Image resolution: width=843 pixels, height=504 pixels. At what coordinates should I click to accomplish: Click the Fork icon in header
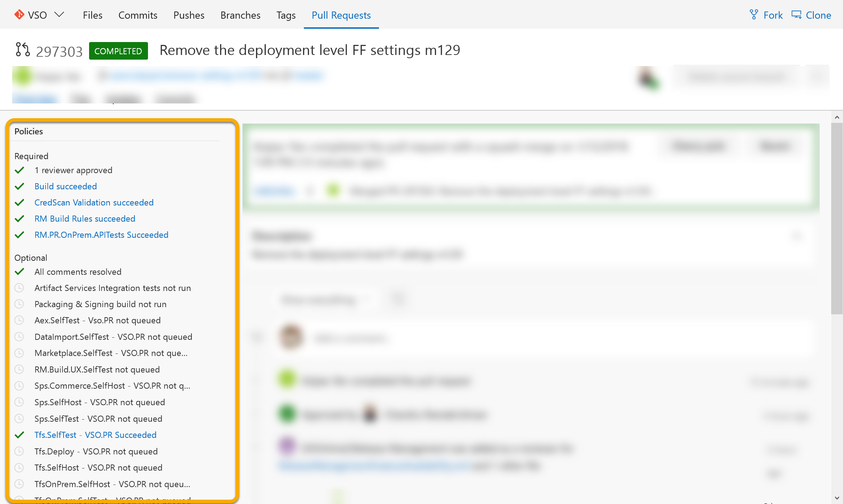click(754, 15)
